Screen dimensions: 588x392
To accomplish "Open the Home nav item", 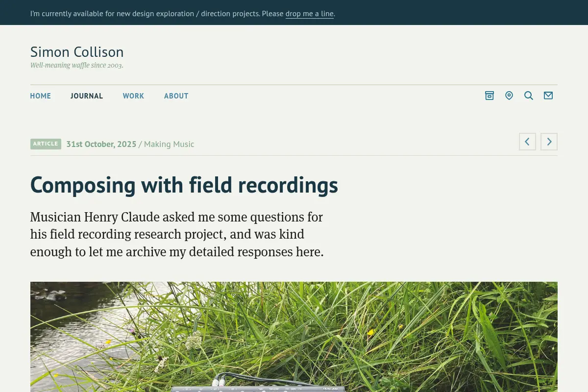I will tap(41, 96).
